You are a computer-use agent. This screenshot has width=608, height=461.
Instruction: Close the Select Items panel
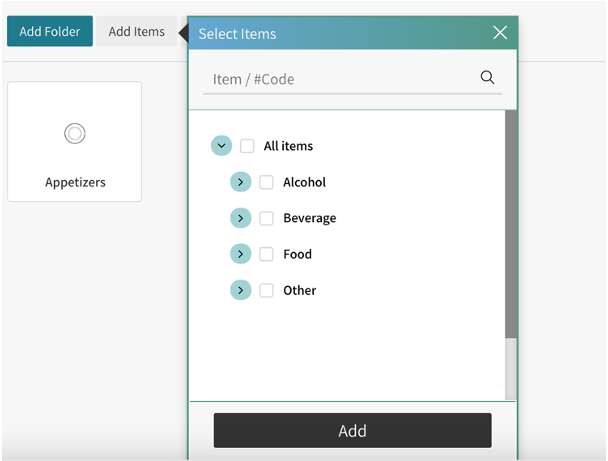coord(500,33)
